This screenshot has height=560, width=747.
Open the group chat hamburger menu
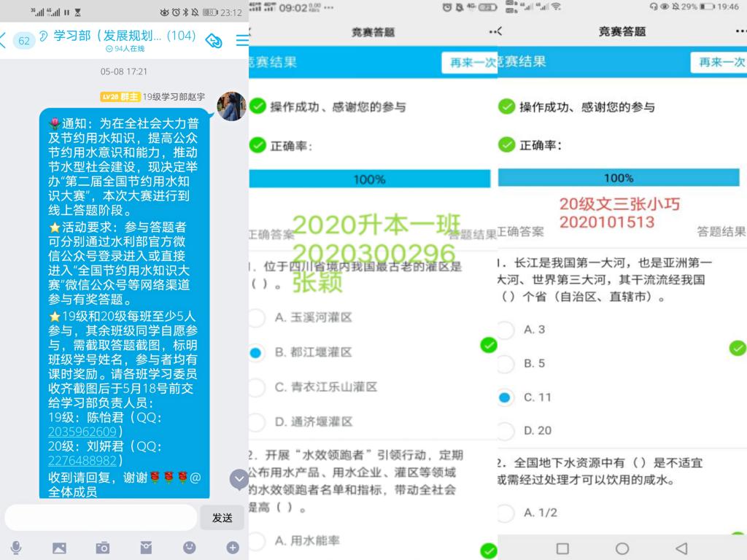coord(242,40)
